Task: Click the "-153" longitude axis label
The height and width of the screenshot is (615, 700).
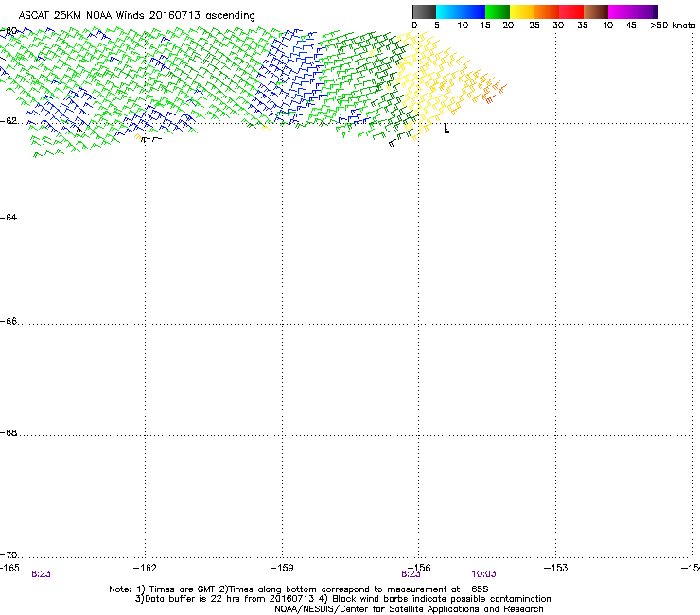Action: 556,568
